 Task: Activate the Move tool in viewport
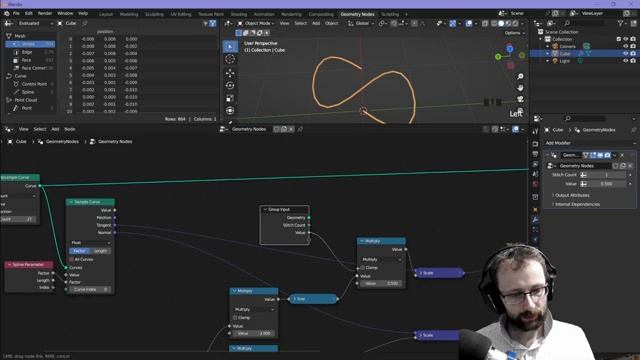point(230,73)
